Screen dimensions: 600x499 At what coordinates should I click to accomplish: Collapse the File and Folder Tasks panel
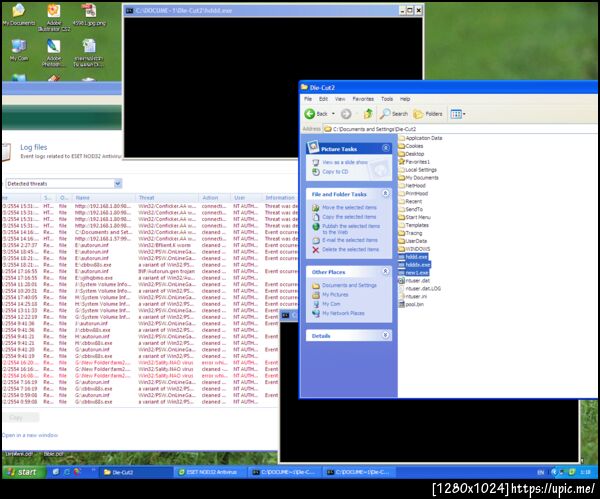click(x=386, y=194)
